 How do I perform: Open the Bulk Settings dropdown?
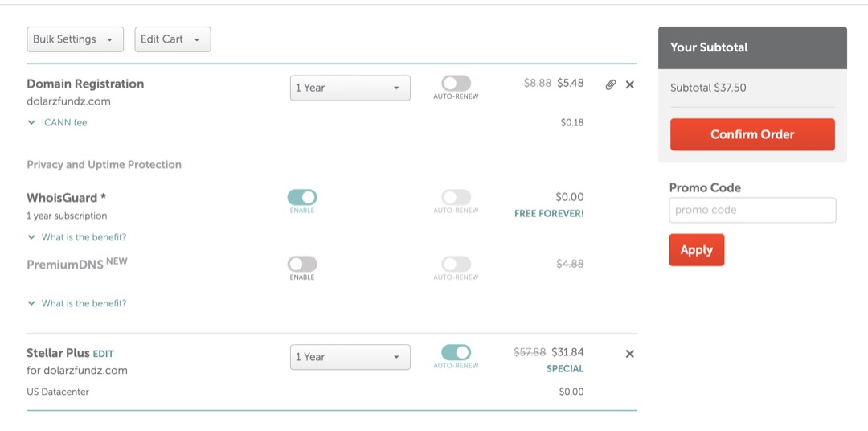click(x=76, y=39)
